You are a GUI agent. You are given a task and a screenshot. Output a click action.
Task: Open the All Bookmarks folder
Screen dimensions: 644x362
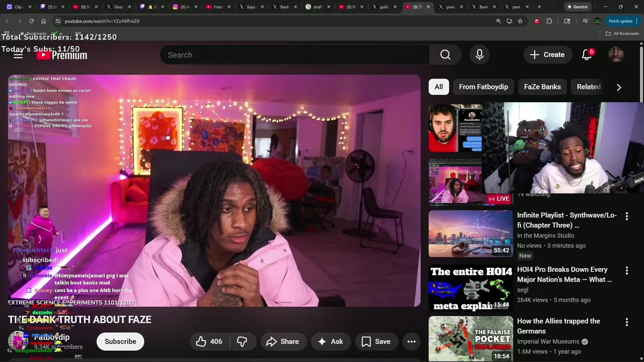point(622,34)
